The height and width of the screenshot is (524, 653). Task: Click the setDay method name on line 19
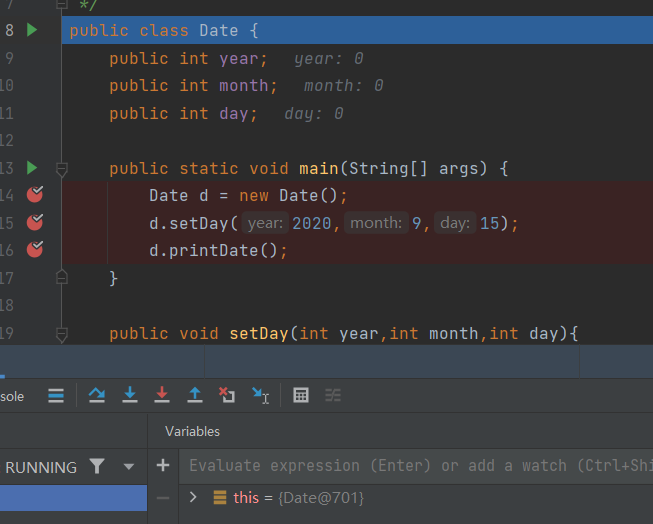(x=259, y=334)
